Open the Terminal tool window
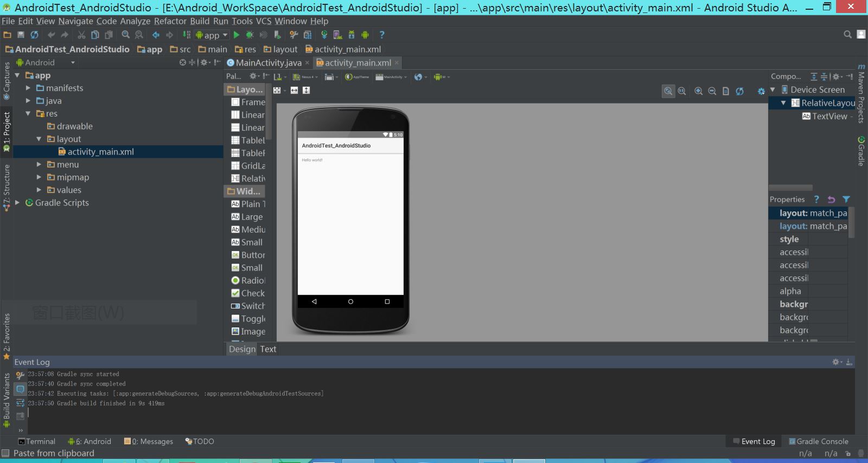This screenshot has height=463, width=868. (x=37, y=441)
